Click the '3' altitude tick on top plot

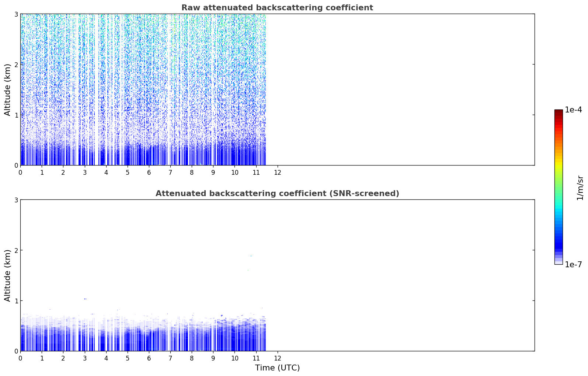[x=16, y=14]
